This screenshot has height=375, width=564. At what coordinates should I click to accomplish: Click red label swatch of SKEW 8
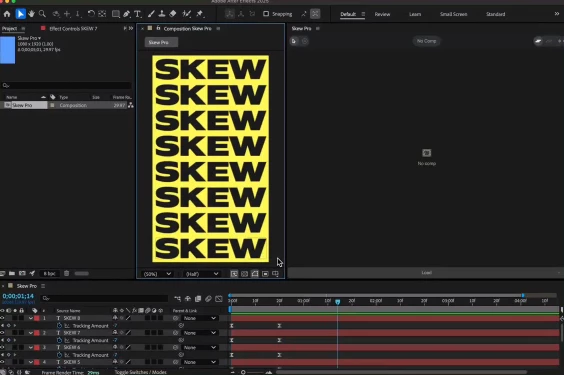[x=37, y=318]
